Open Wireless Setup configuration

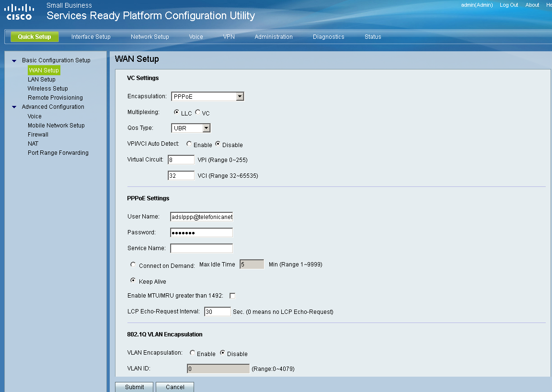click(47, 88)
